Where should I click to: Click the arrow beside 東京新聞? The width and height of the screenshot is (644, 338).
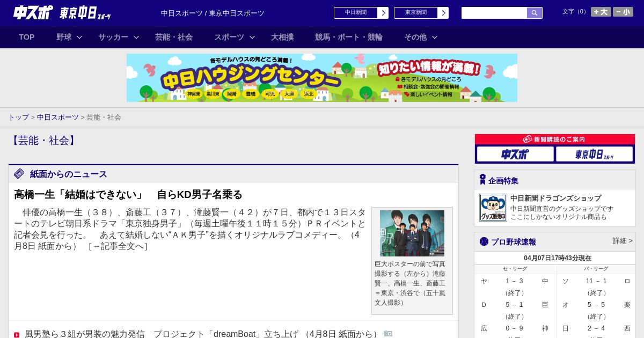coord(443,13)
